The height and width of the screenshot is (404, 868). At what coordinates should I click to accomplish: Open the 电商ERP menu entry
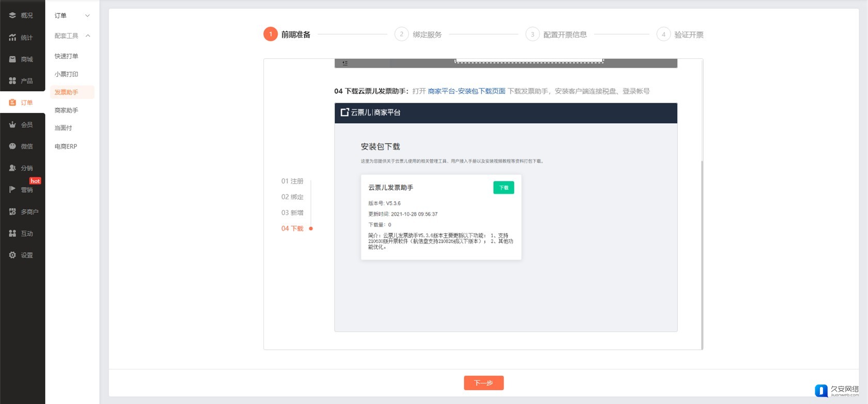(66, 147)
